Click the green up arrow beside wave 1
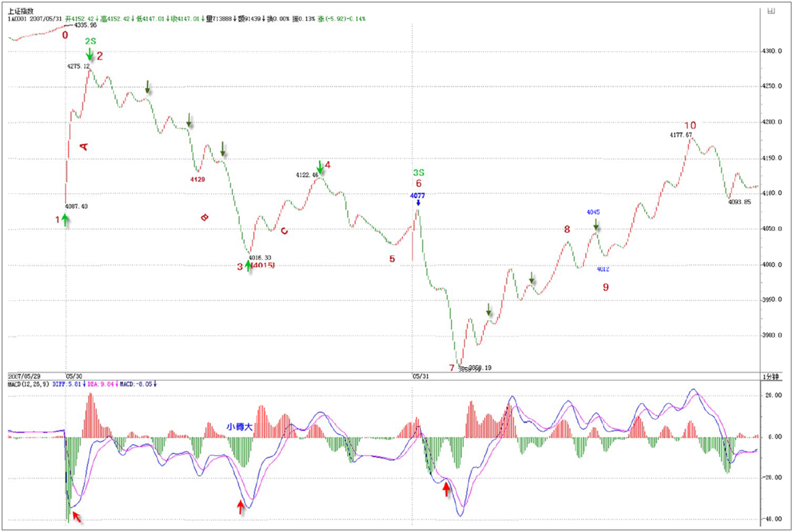Viewport: 794px width, 532px height. [65, 219]
